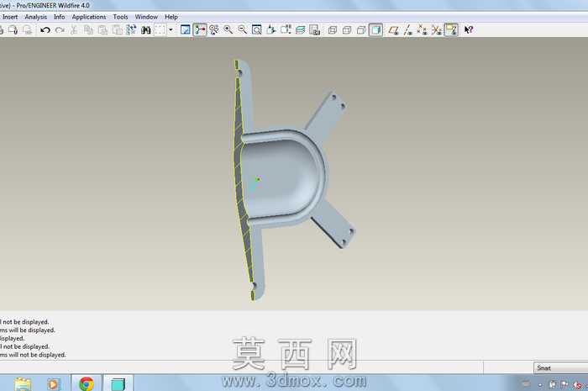Open the Saved view list icon
Image resolution: width=588 pixels, height=391 pixels.
pos(286,30)
